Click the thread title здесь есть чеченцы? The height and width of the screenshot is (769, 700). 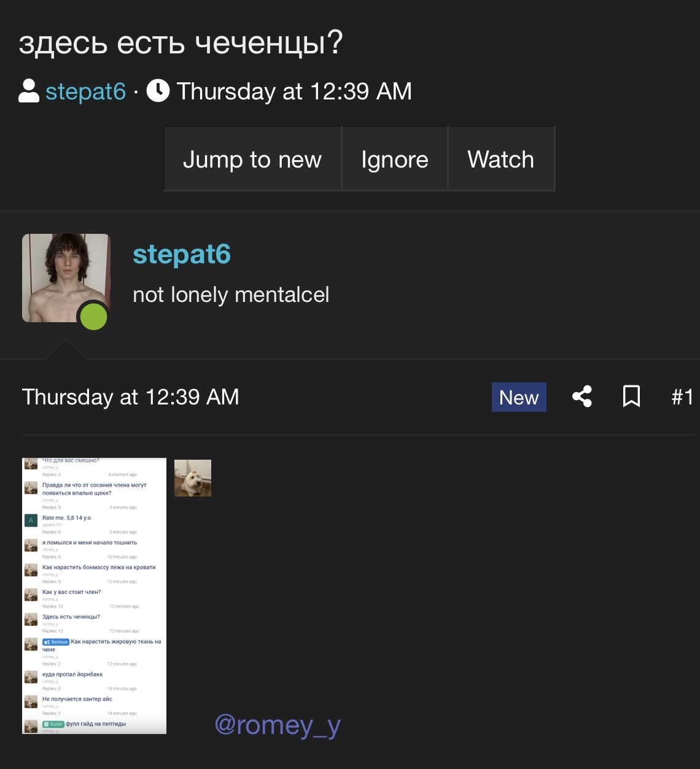[x=181, y=43]
